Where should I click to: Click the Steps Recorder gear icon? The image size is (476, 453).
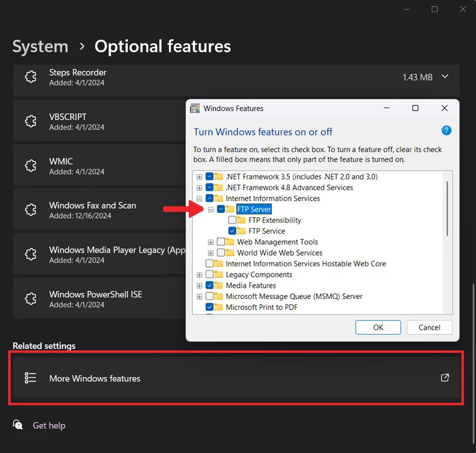click(31, 77)
